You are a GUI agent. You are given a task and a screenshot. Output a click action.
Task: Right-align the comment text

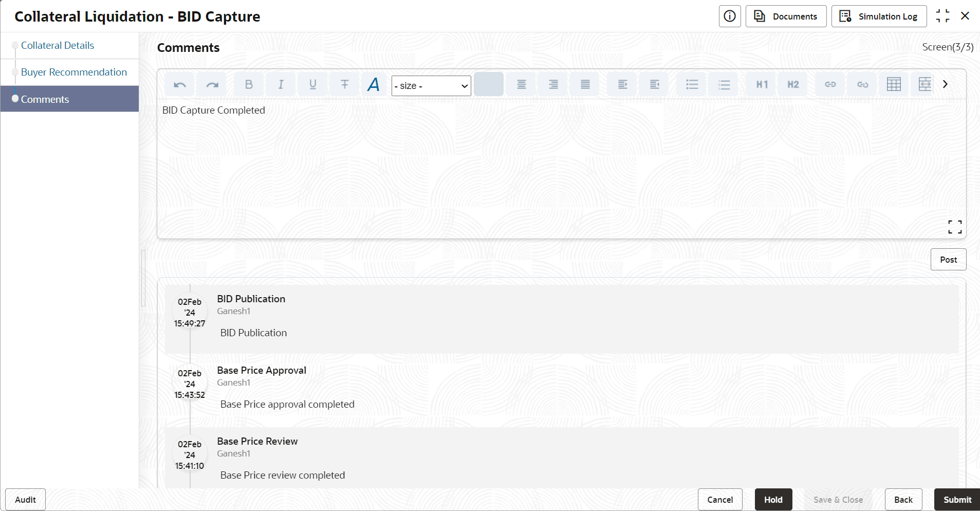[553, 85]
